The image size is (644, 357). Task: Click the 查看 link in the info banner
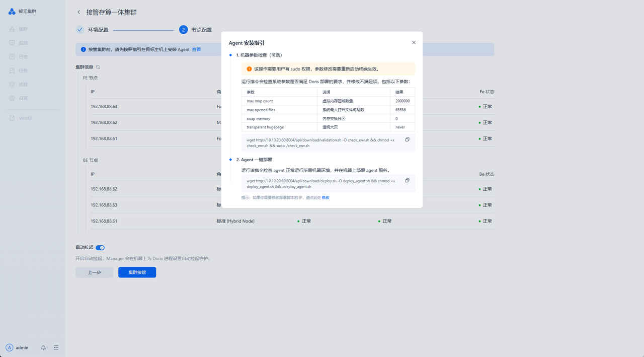[196, 49]
